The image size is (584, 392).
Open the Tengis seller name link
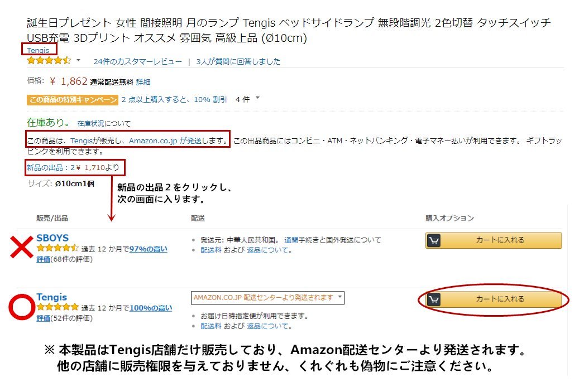click(x=51, y=297)
